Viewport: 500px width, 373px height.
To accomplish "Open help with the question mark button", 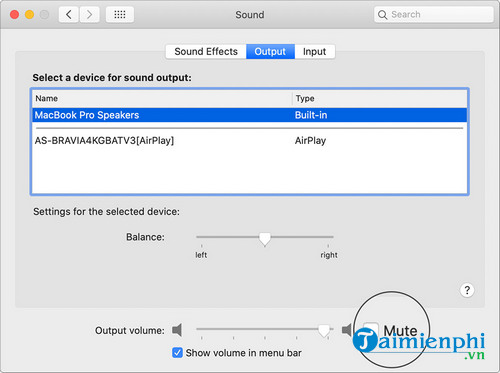I will pyautogui.click(x=467, y=290).
